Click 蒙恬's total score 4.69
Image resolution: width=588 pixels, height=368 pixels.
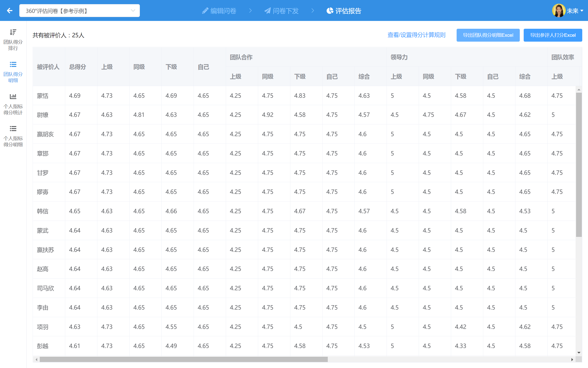[x=75, y=96]
